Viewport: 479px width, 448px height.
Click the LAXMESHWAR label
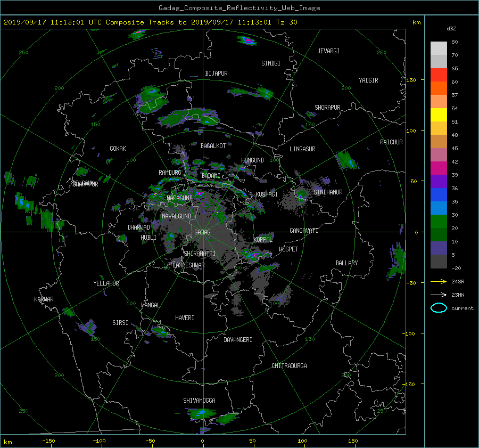pyautogui.click(x=188, y=265)
